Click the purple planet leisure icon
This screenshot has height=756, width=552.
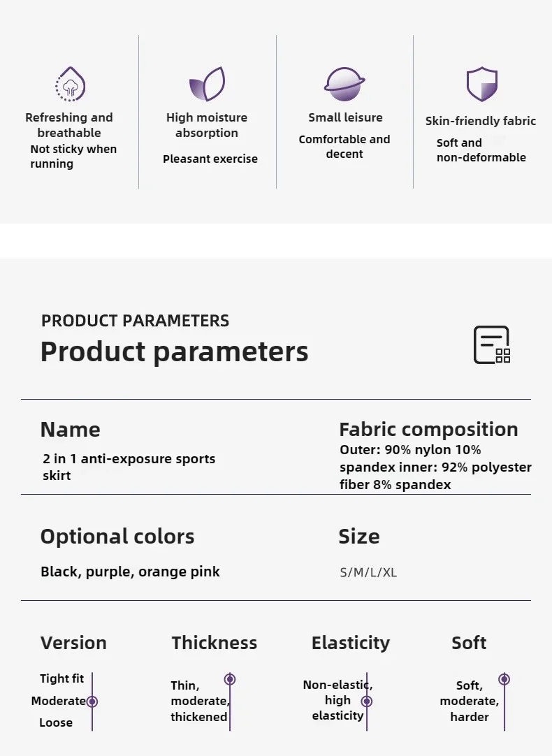coord(344,84)
